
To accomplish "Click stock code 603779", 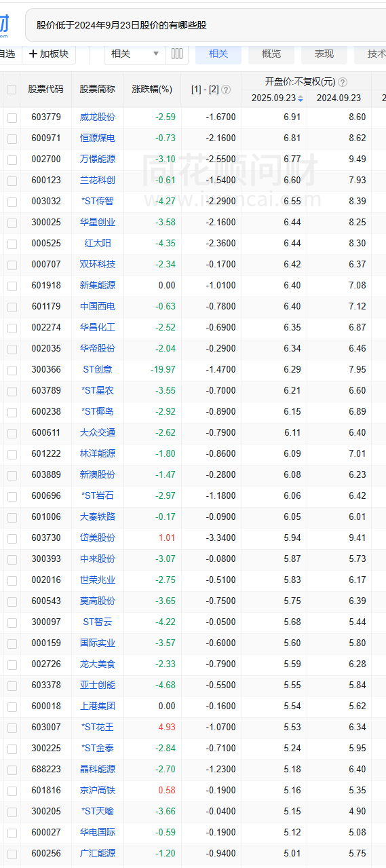I will (46, 117).
